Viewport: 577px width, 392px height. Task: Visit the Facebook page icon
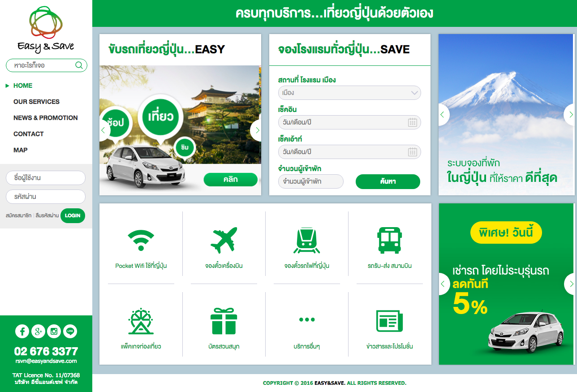[x=22, y=332]
